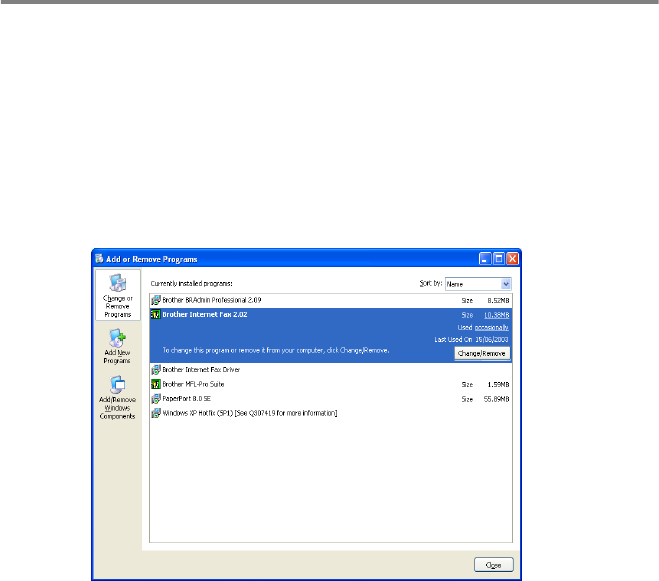Screen dimensions: 659x581
Task: Select Brother Internet Fax Driver row text
Action: coord(201,370)
